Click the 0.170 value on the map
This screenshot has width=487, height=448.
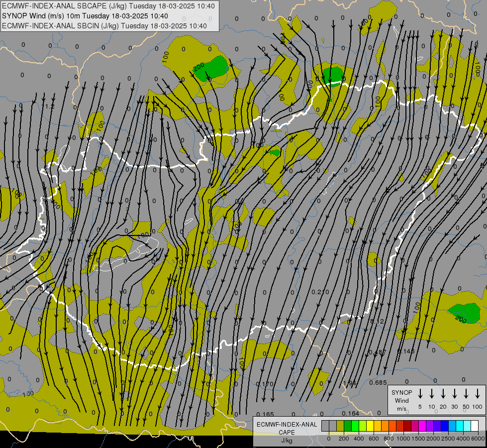265,384
